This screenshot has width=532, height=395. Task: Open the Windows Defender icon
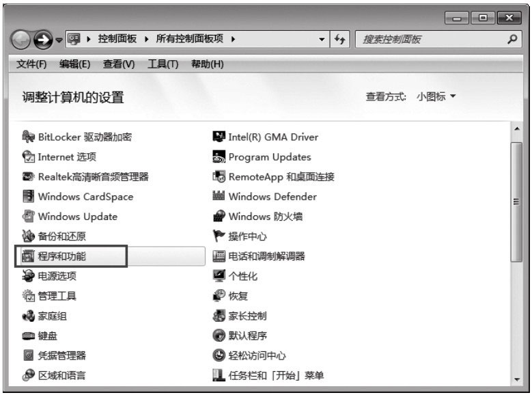[x=219, y=197]
